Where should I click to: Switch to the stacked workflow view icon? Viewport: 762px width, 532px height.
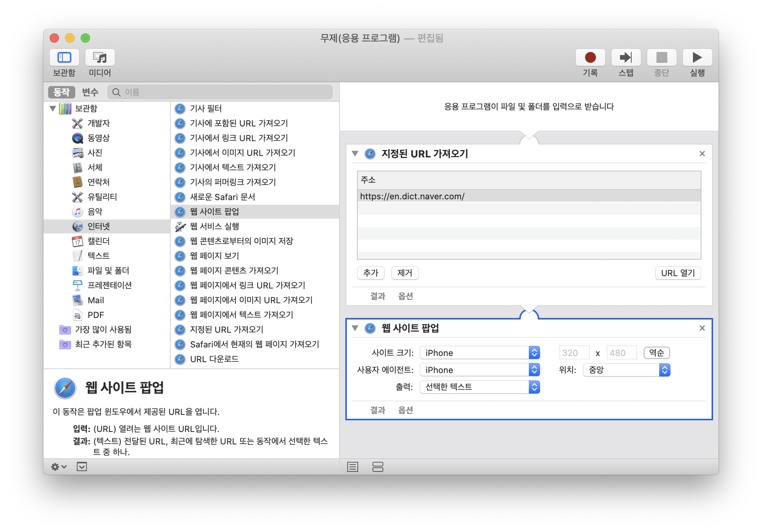(378, 467)
